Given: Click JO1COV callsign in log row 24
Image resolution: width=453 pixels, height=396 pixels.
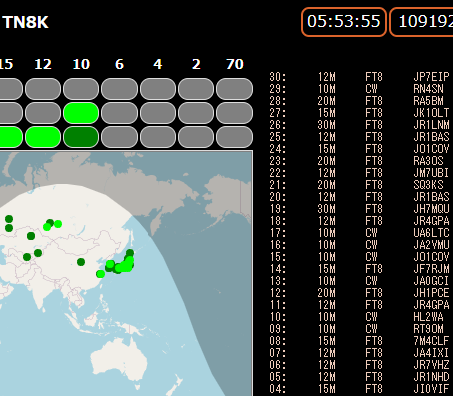Looking at the screenshot, I should point(431,149).
